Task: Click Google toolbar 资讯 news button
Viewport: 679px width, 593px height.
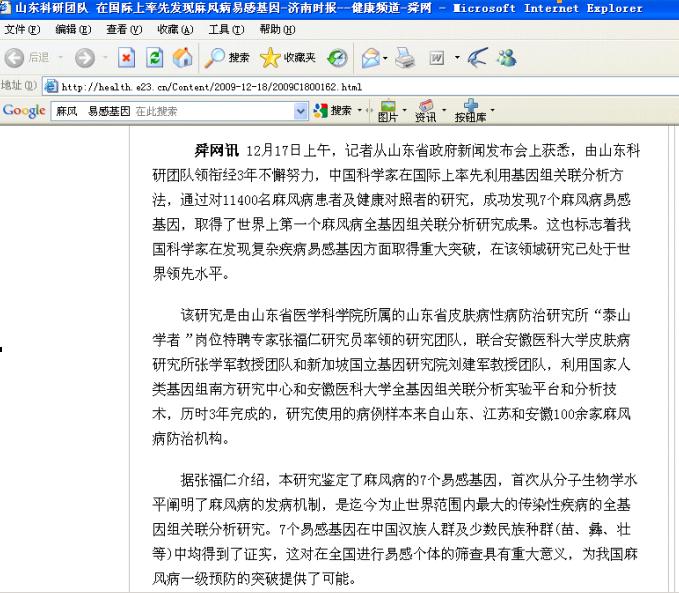Action: click(x=426, y=111)
